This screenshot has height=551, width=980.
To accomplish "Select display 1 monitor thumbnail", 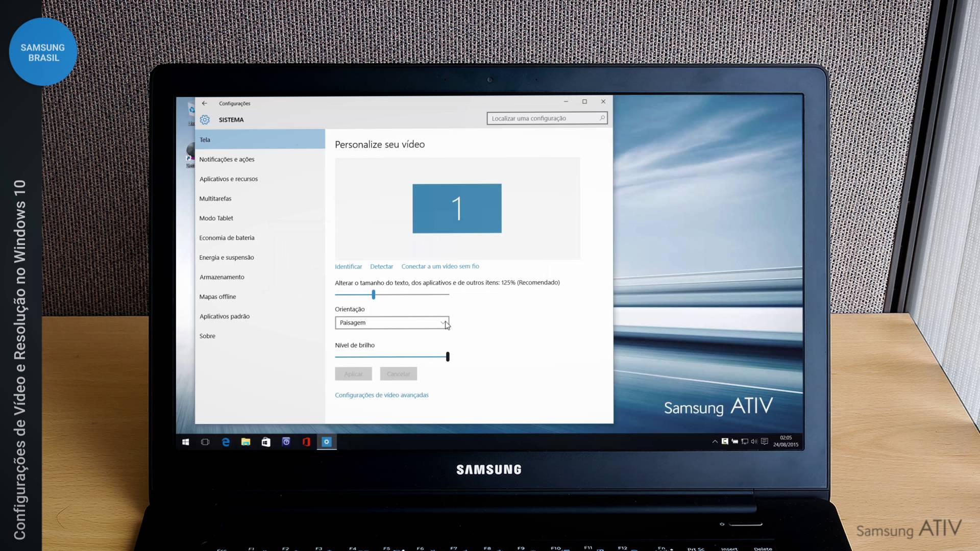I will [457, 208].
